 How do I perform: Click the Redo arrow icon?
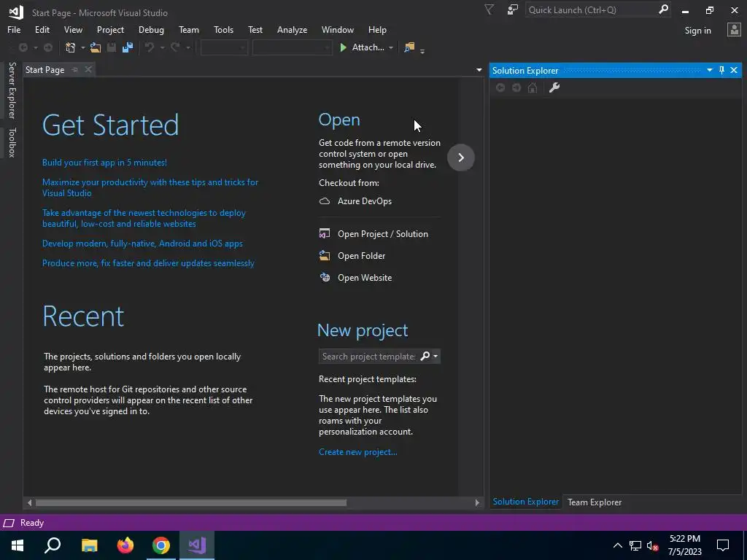coord(175,47)
